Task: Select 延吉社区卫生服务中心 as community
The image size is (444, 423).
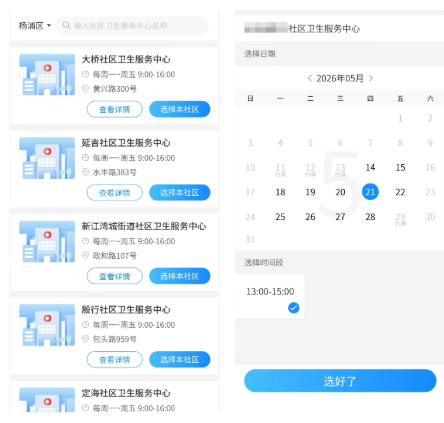Action: pos(180,193)
